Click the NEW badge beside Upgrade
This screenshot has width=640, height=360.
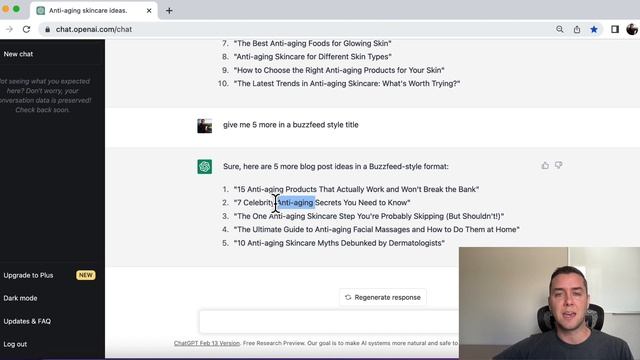tap(86, 275)
